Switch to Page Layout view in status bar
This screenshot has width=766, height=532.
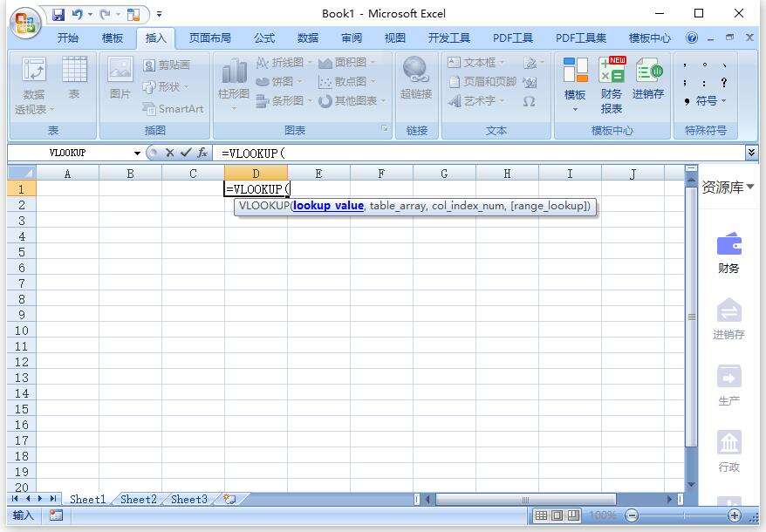[557, 515]
